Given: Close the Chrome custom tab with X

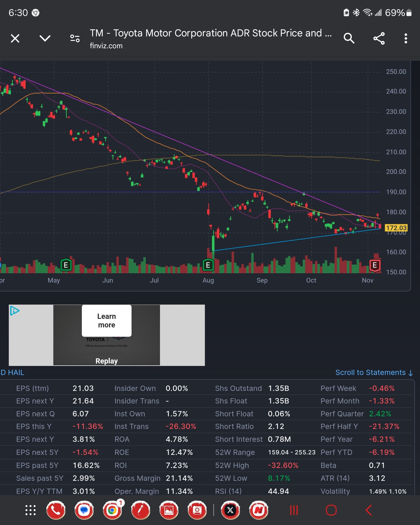Looking at the screenshot, I should (x=15, y=38).
